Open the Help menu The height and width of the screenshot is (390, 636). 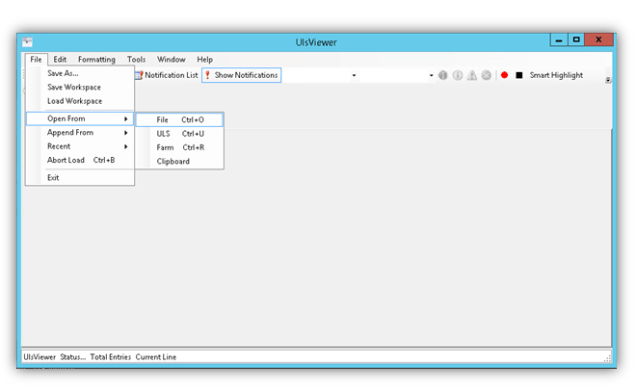205,59
